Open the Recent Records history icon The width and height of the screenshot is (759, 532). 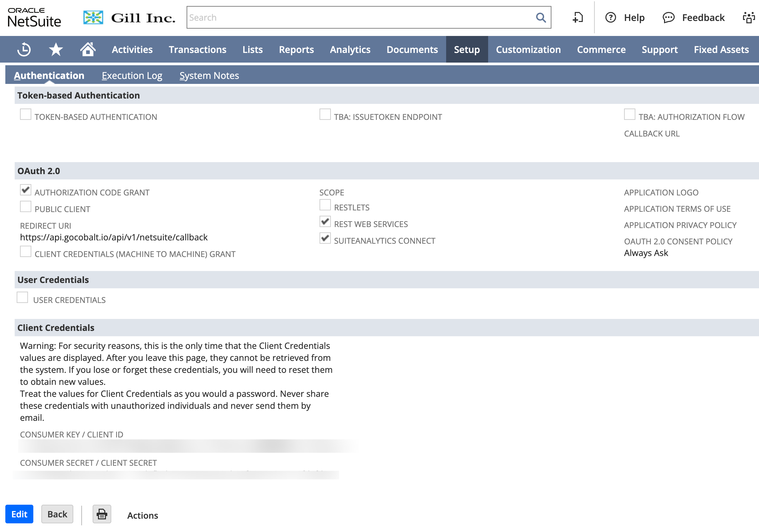click(24, 50)
